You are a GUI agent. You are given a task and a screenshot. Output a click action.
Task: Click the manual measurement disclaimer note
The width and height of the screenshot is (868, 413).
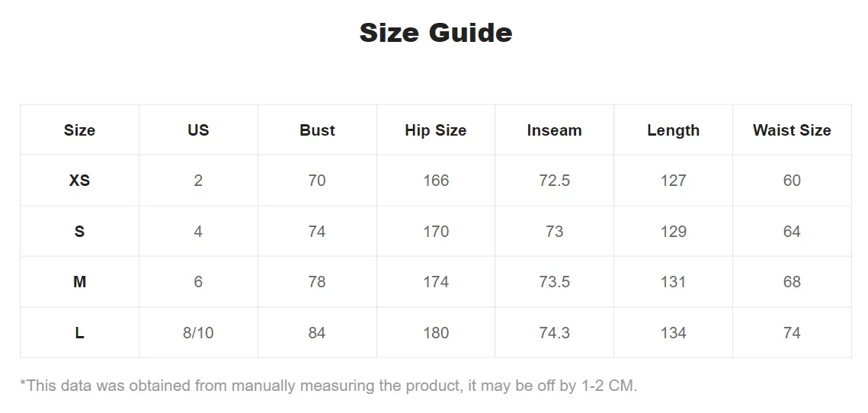pyautogui.click(x=328, y=386)
